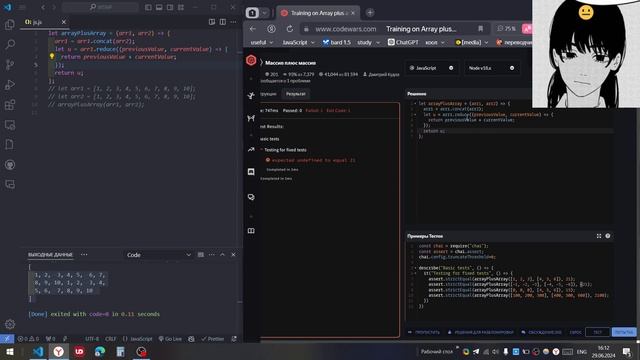
Task: Open Extensions view in VS Code activity bar
Action: (10, 104)
